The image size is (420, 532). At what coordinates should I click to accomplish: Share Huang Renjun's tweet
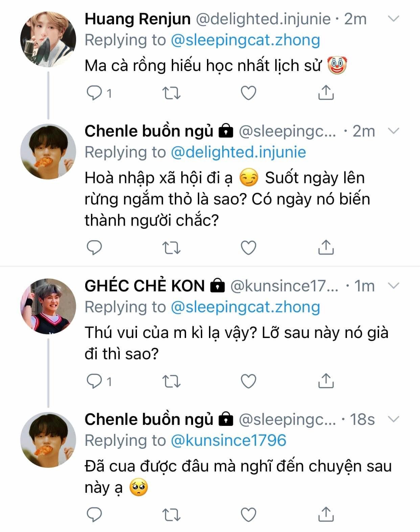[x=326, y=93]
